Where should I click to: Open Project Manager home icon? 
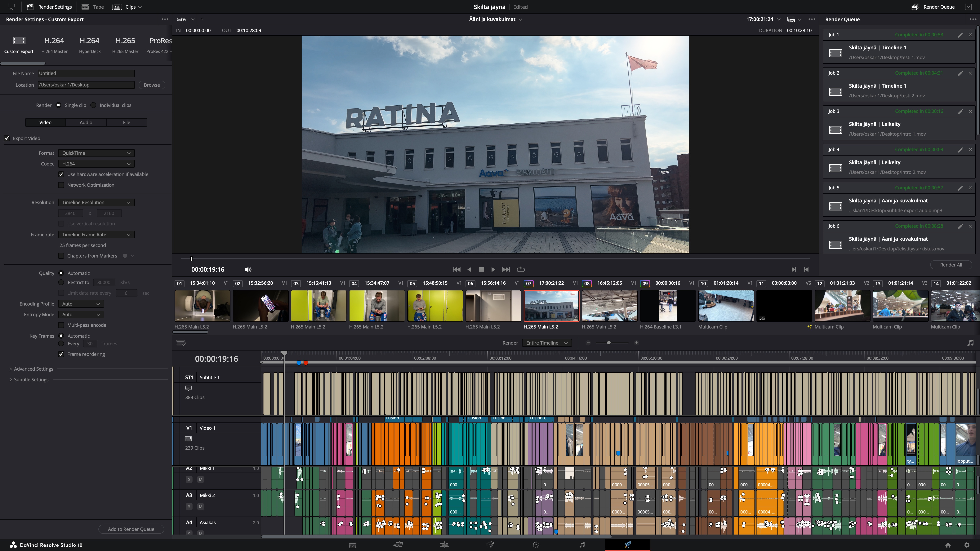948,545
